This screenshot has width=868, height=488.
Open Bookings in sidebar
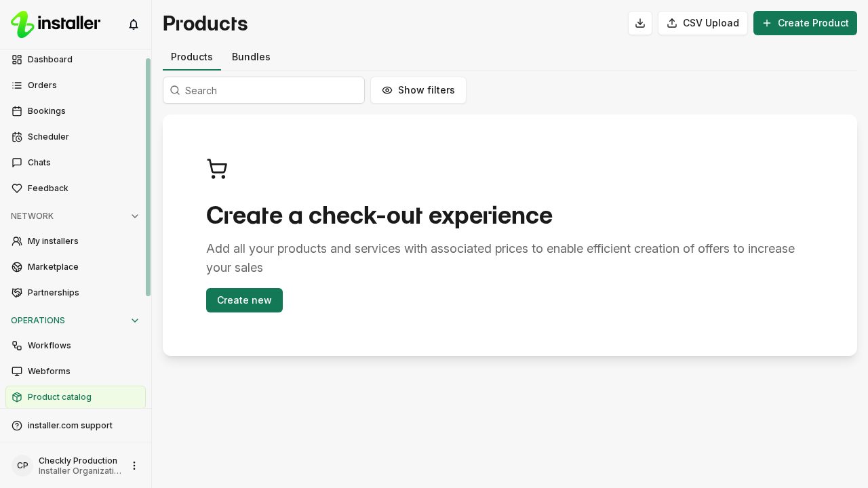coord(75,111)
